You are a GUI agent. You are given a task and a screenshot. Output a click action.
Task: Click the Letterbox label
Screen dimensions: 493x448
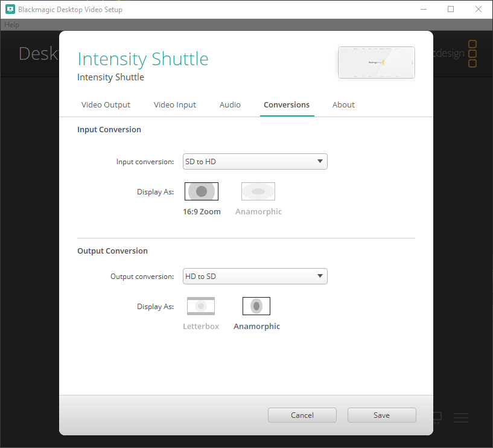coord(201,326)
